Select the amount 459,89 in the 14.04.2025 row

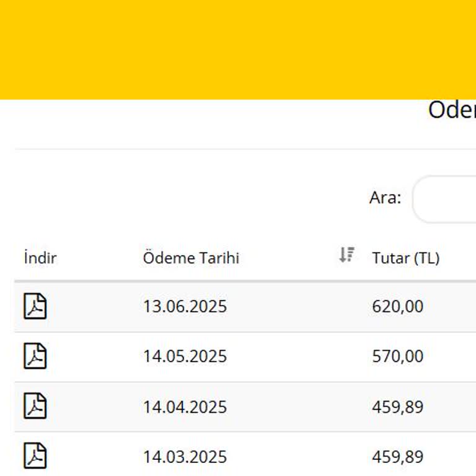(398, 407)
